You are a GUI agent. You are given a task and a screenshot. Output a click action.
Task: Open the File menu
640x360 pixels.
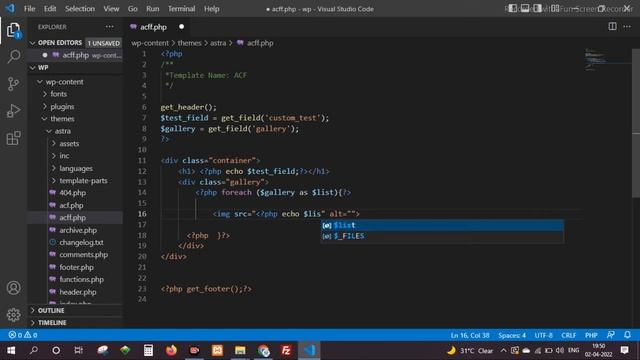tap(29, 9)
